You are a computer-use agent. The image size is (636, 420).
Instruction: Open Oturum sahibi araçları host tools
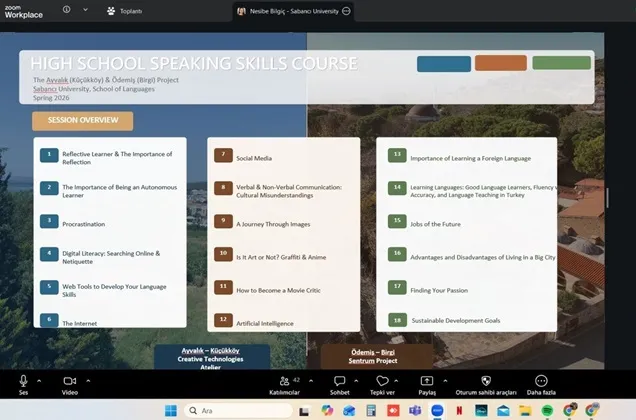click(x=486, y=381)
